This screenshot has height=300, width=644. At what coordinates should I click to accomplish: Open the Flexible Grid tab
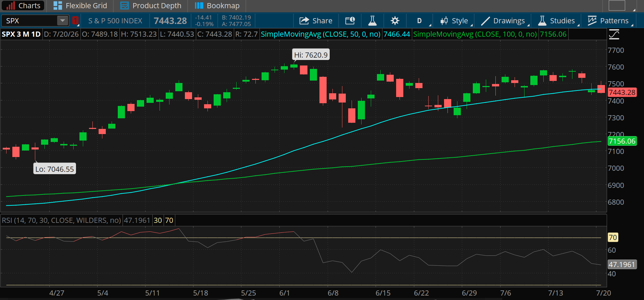point(80,5)
